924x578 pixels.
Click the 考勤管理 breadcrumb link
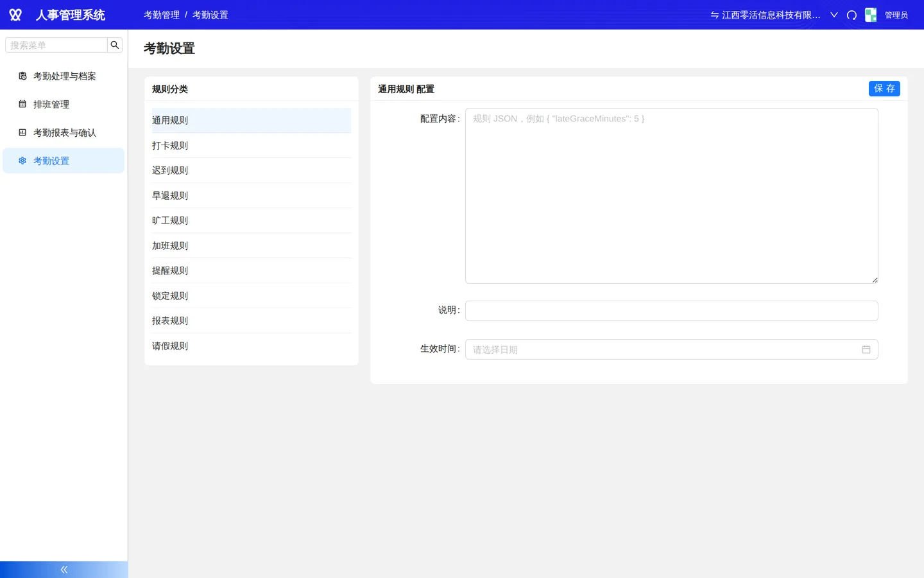click(x=162, y=15)
